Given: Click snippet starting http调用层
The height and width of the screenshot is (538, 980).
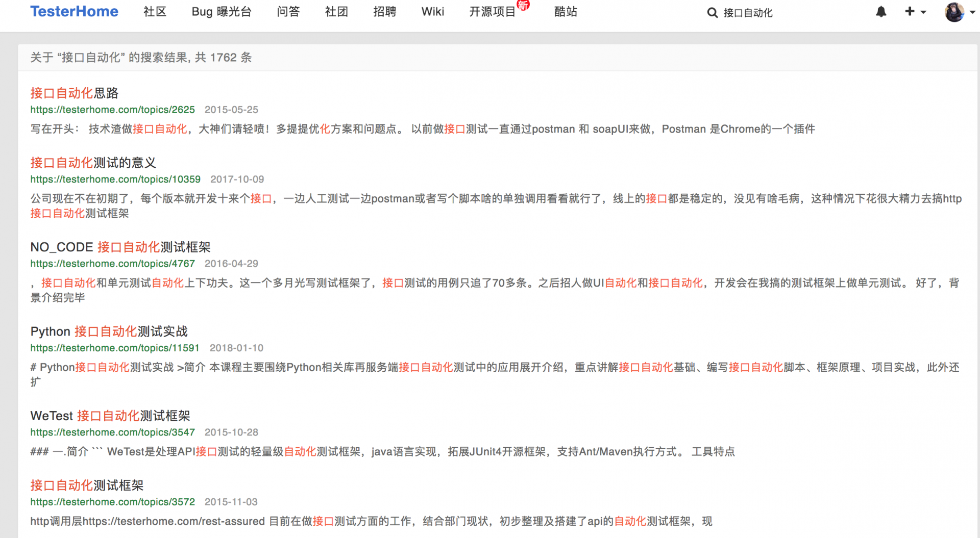Looking at the screenshot, I should pos(371,521).
